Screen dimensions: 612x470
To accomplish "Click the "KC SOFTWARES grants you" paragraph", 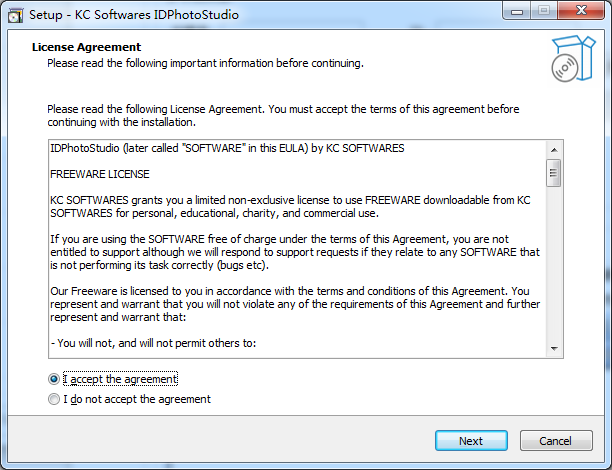I will tap(290, 207).
